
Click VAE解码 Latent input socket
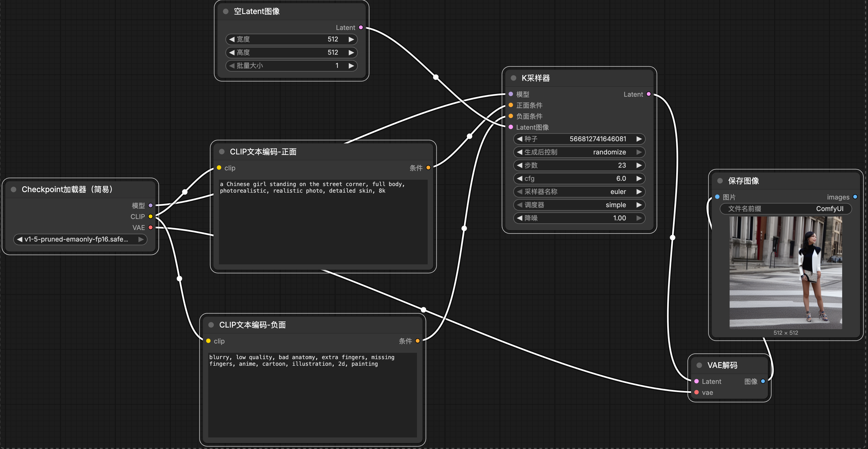[x=697, y=381]
